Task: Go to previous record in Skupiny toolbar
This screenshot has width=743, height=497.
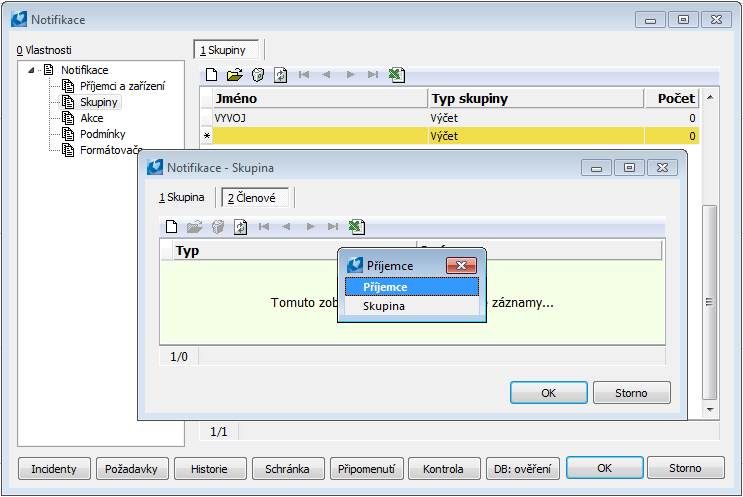Action: 326,74
